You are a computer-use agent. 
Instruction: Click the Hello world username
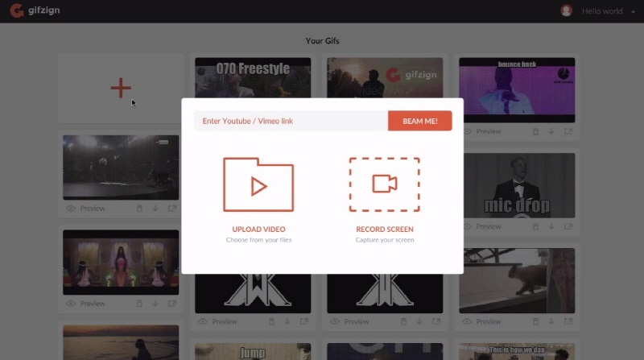[602, 11]
